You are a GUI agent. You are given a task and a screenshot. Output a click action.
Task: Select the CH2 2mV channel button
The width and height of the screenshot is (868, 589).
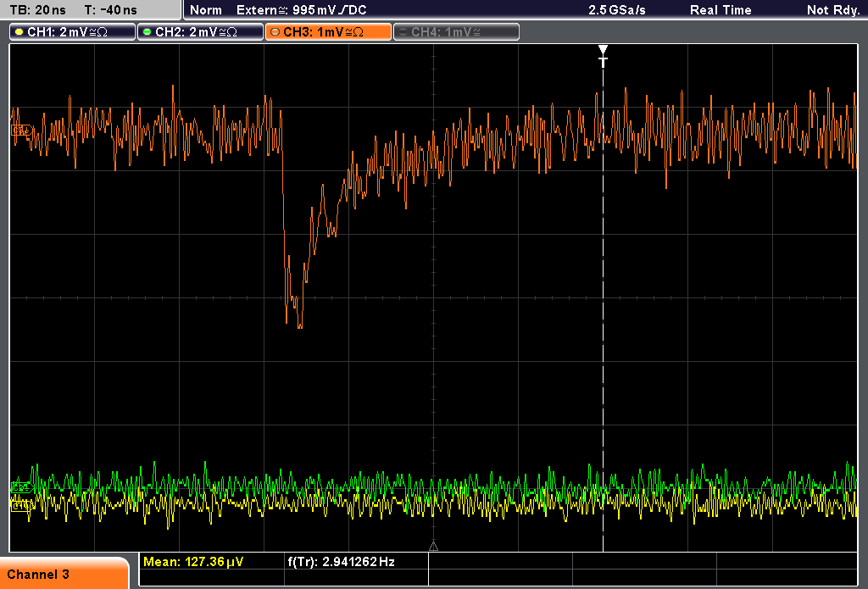click(x=200, y=32)
